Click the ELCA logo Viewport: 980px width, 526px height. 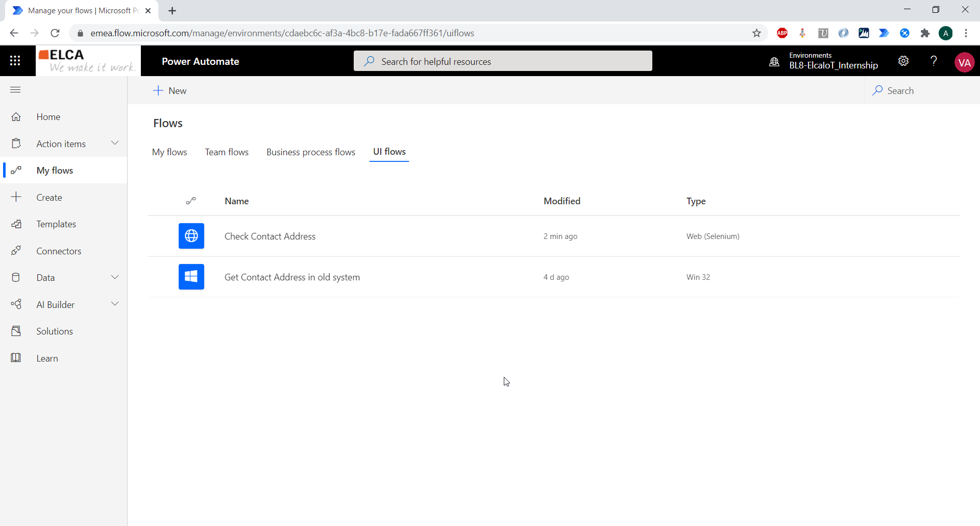(x=88, y=60)
